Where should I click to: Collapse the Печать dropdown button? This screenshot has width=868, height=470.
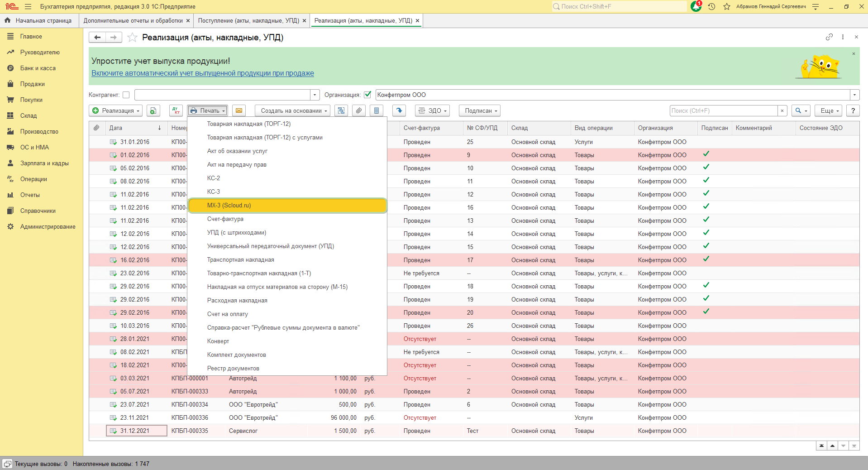click(x=207, y=110)
